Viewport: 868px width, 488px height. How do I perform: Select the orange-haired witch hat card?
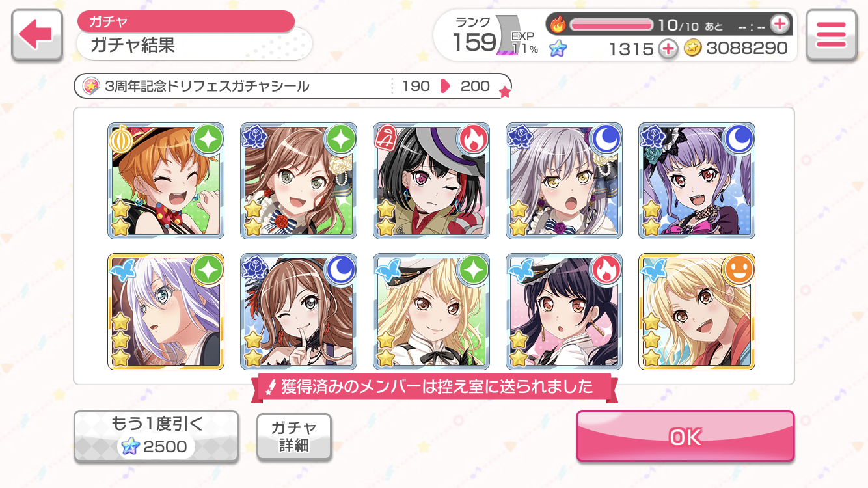point(166,180)
